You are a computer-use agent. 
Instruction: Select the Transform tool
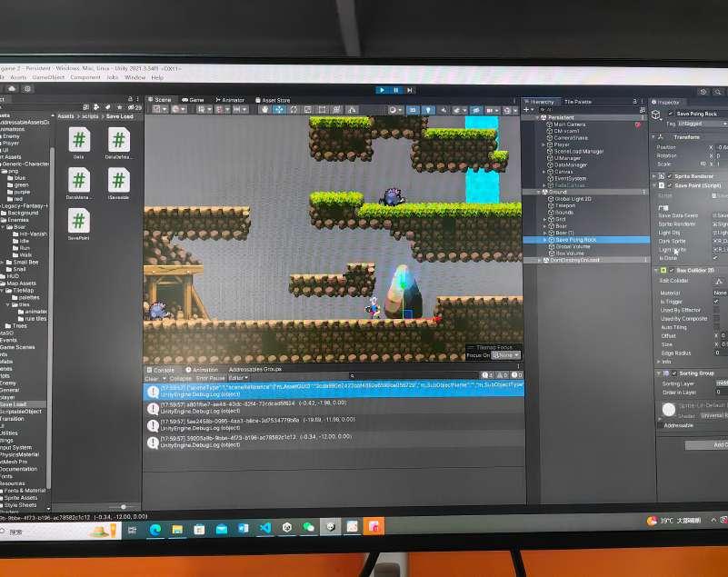point(336,110)
